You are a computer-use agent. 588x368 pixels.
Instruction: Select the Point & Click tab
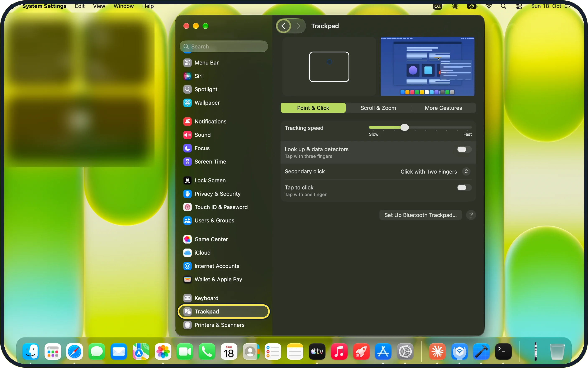313,108
